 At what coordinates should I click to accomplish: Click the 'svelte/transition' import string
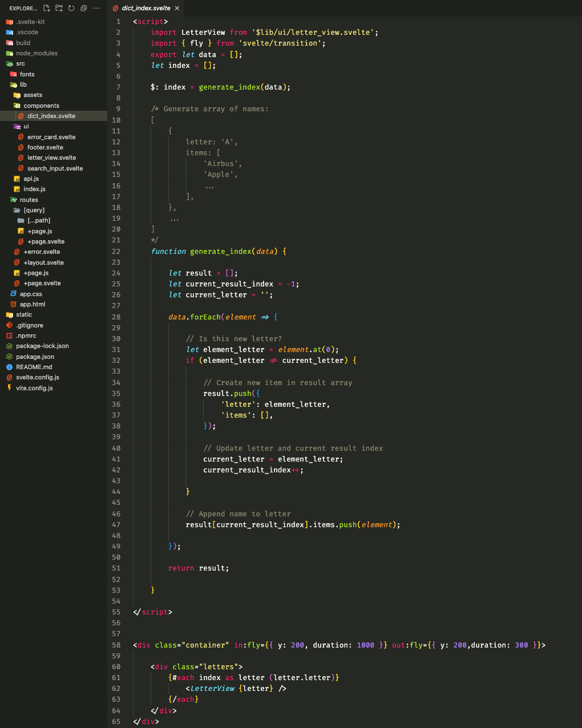280,43
